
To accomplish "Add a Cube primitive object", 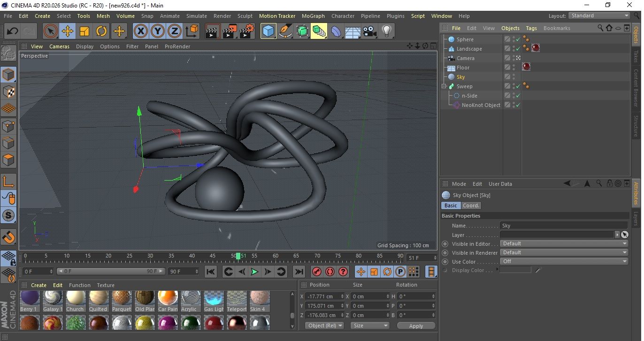I will [268, 31].
